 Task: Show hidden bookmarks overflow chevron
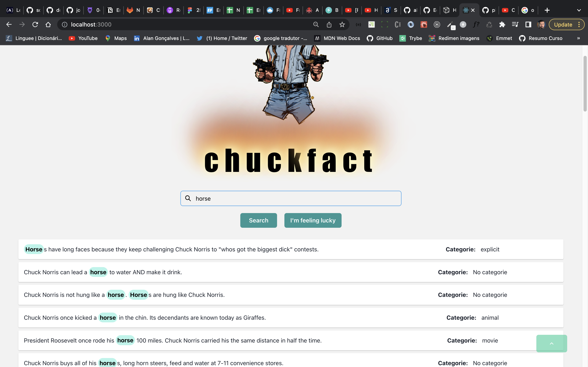pyautogui.click(x=579, y=38)
